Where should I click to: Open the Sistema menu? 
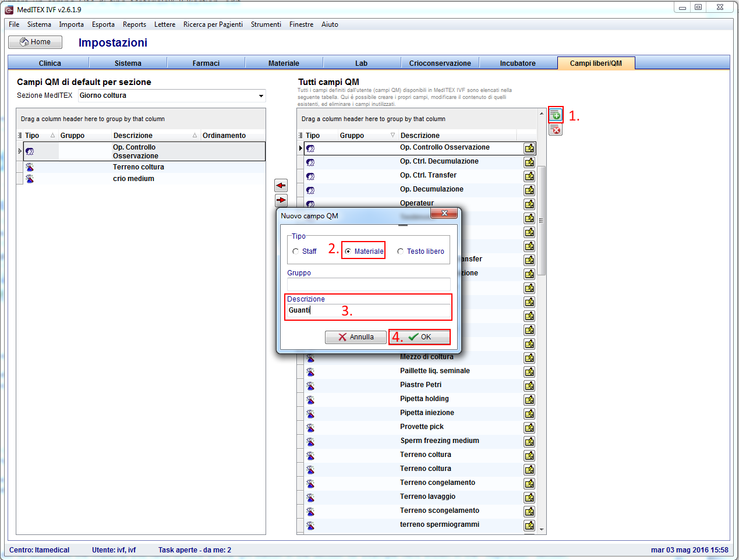click(x=39, y=24)
